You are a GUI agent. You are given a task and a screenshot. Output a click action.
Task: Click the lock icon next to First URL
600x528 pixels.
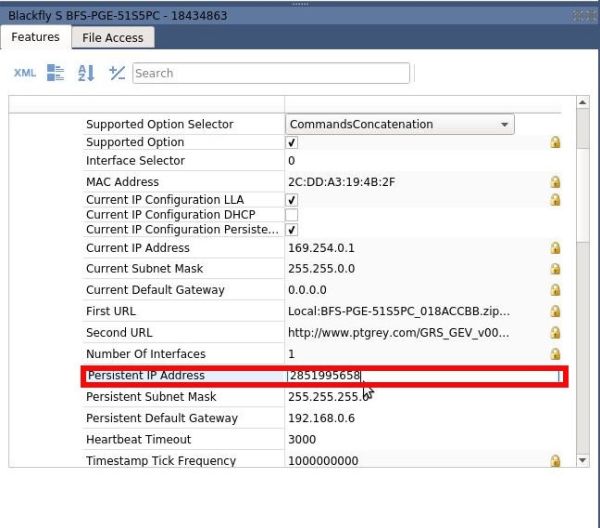point(555,311)
